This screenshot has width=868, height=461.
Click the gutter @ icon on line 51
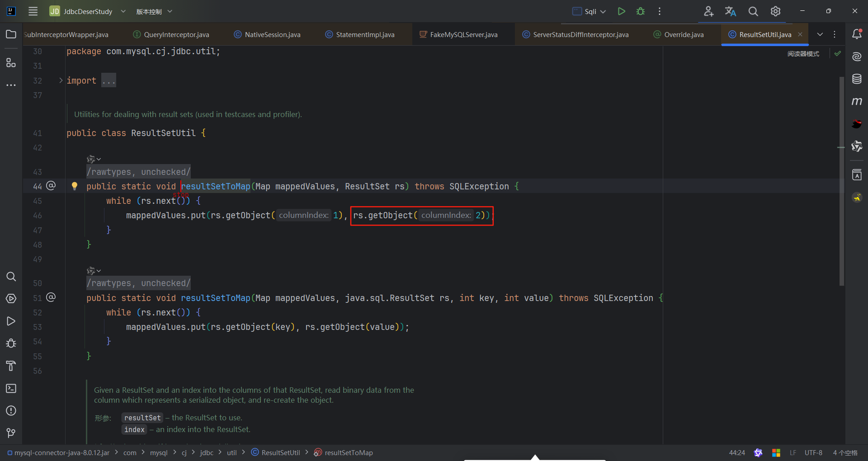click(x=51, y=297)
